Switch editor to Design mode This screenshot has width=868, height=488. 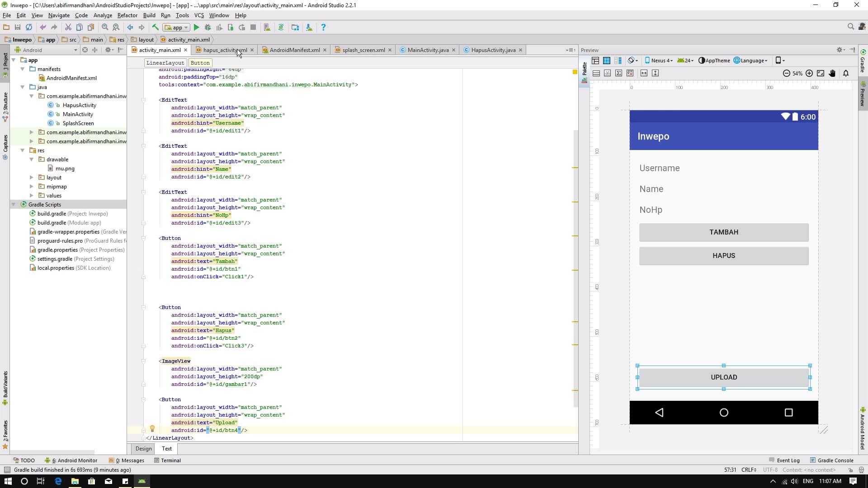[143, 449]
